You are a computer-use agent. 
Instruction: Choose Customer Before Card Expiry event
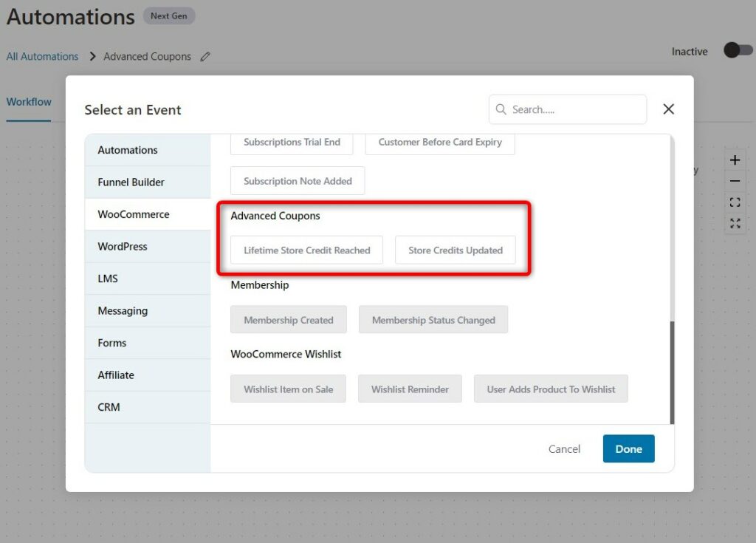(440, 143)
